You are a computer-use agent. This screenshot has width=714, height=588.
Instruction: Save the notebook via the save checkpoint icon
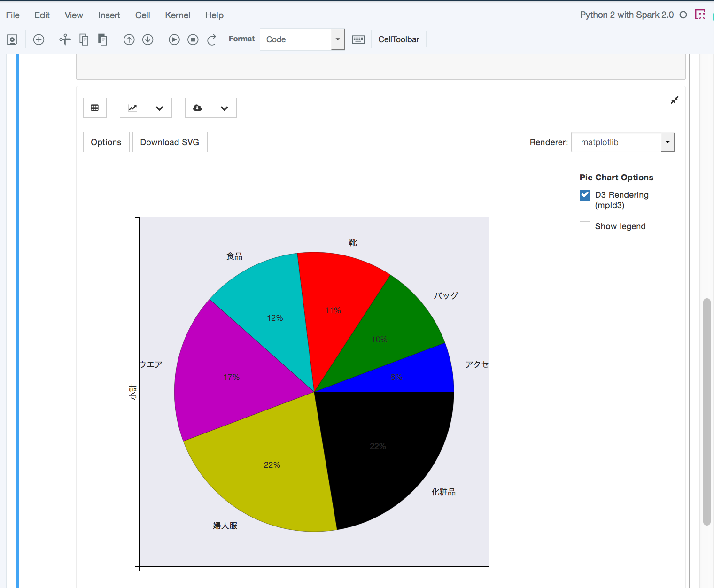[12, 39]
